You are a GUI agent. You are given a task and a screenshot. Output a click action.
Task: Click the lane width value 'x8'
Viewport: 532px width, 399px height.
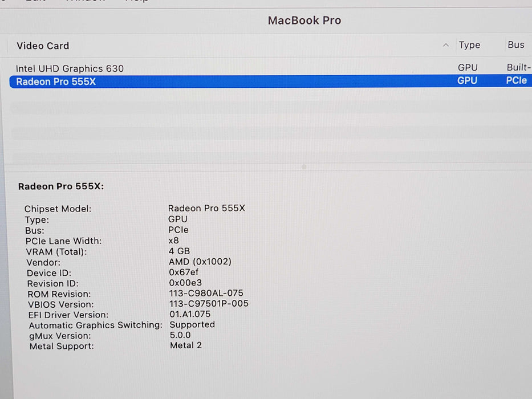pos(174,240)
